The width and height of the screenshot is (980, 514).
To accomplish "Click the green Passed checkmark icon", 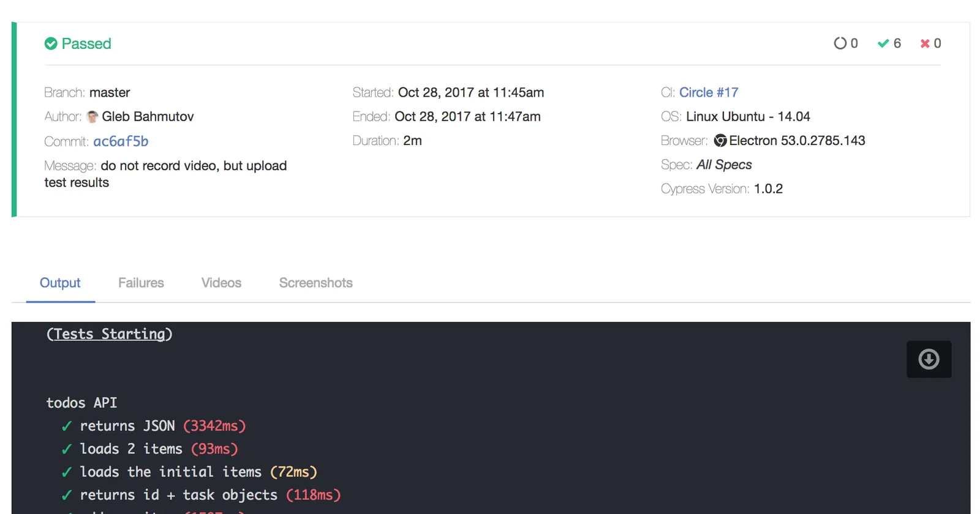I will 51,43.
